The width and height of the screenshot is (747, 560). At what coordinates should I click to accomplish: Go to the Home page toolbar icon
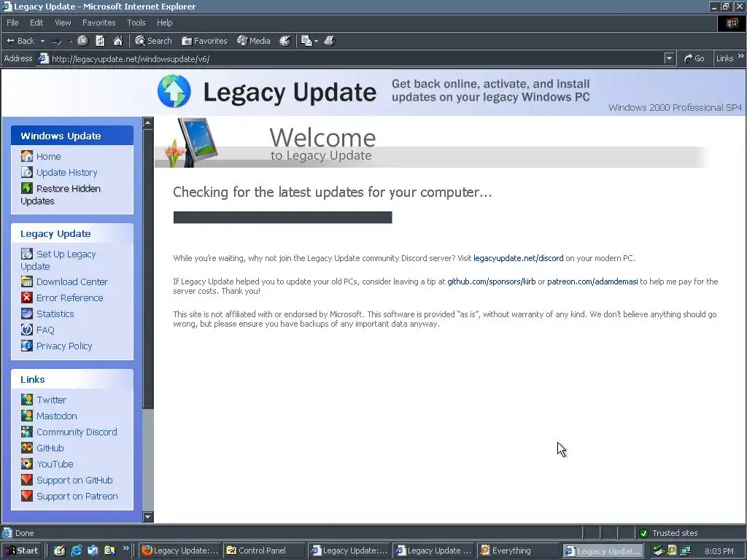pos(117,41)
